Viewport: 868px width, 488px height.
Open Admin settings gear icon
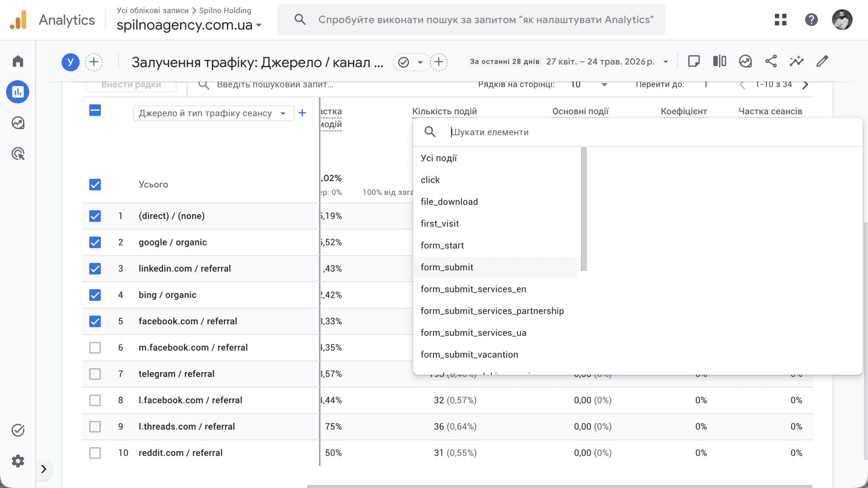coord(18,461)
